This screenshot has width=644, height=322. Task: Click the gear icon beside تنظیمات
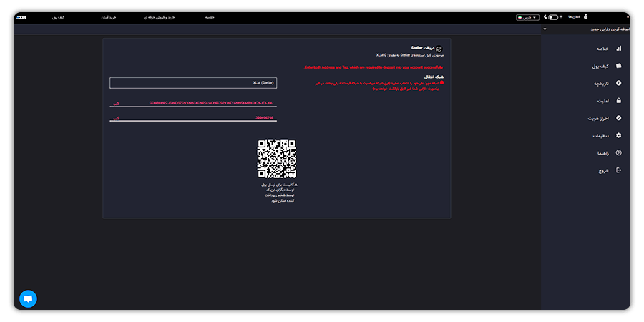[x=618, y=135]
